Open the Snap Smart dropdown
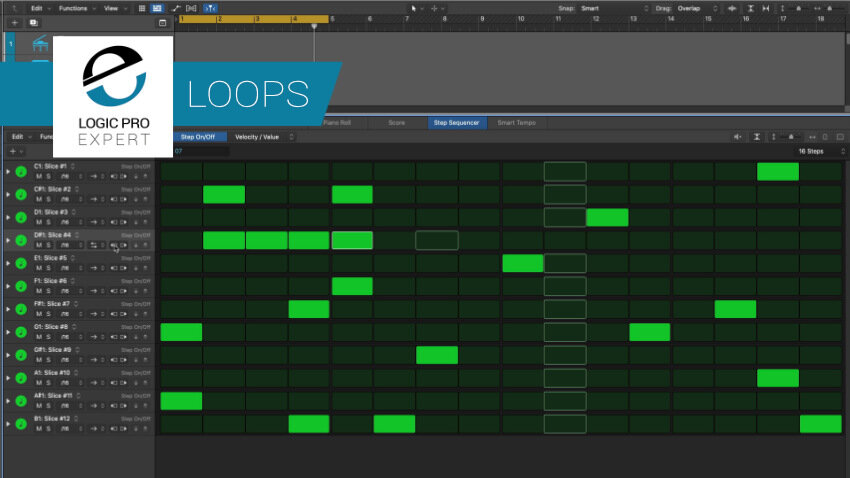Image resolution: width=850 pixels, height=478 pixels. (614, 8)
